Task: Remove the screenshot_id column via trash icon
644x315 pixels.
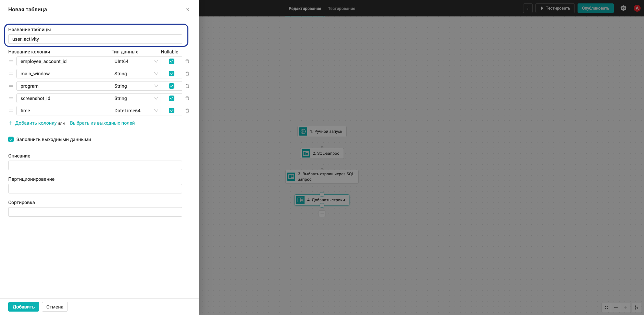Action: (187, 98)
